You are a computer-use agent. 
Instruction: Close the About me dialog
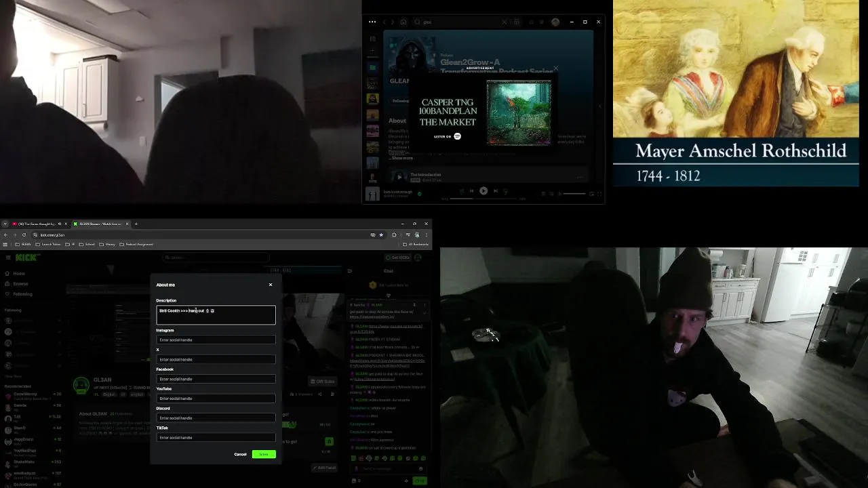pyautogui.click(x=271, y=285)
